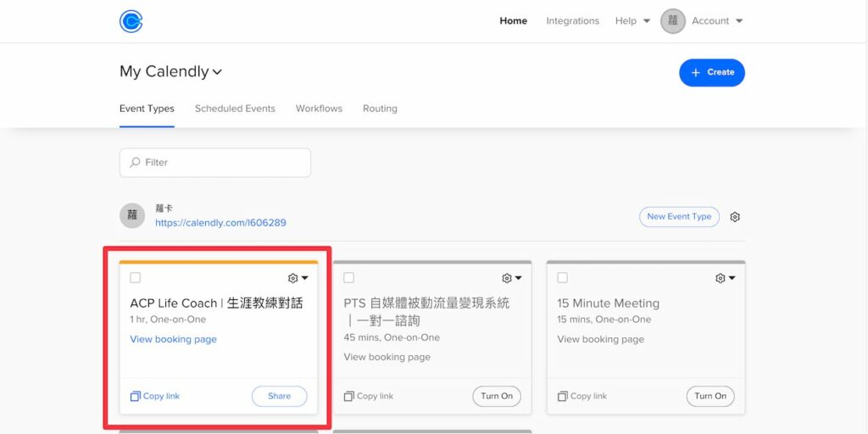Click the '45 mins, One-on-One' text
Screen dimensions: 868x434
pyautogui.click(x=392, y=337)
